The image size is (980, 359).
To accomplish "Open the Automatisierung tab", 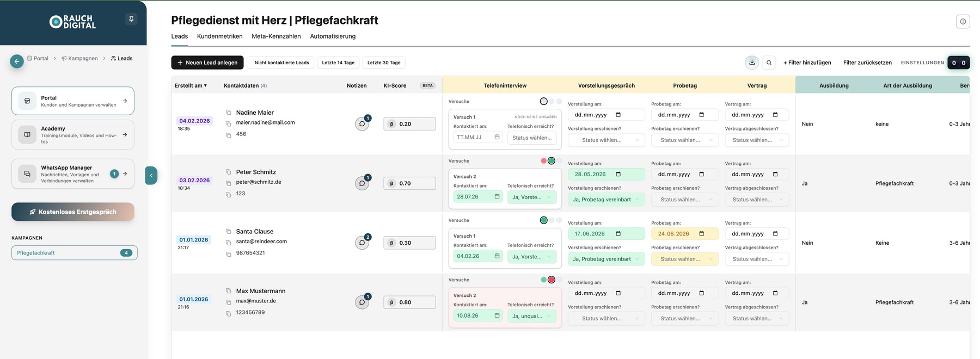I will point(333,36).
